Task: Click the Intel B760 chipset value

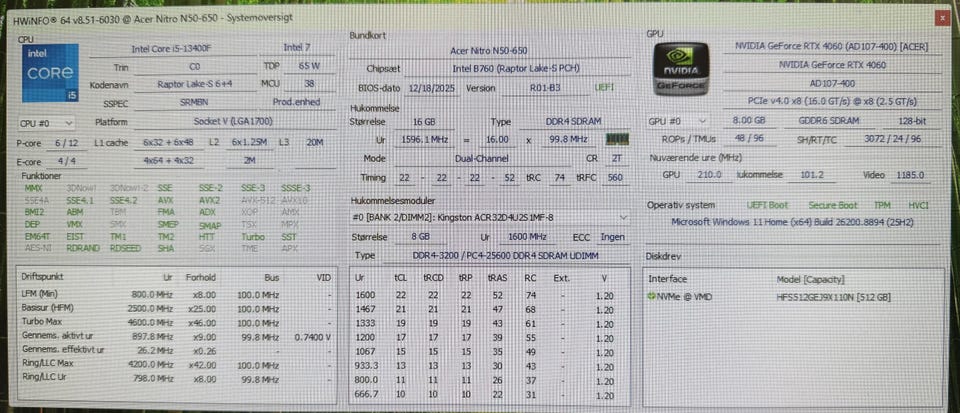Action: point(516,69)
